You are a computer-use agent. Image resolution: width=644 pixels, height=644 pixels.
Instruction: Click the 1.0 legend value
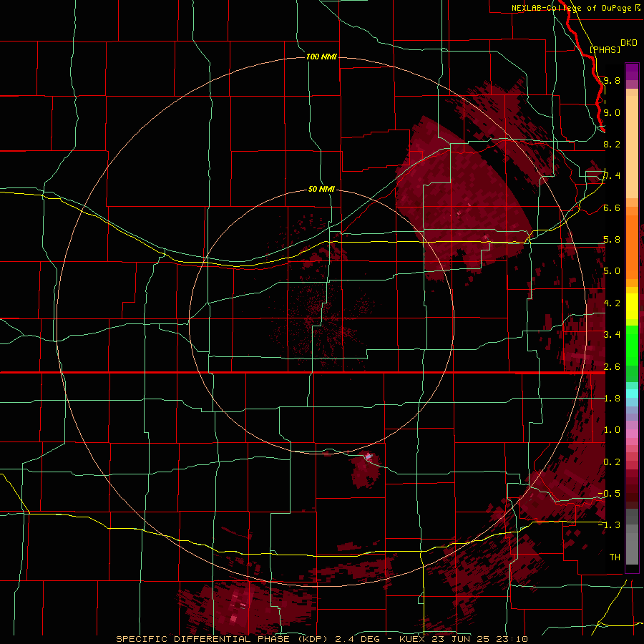[612, 430]
